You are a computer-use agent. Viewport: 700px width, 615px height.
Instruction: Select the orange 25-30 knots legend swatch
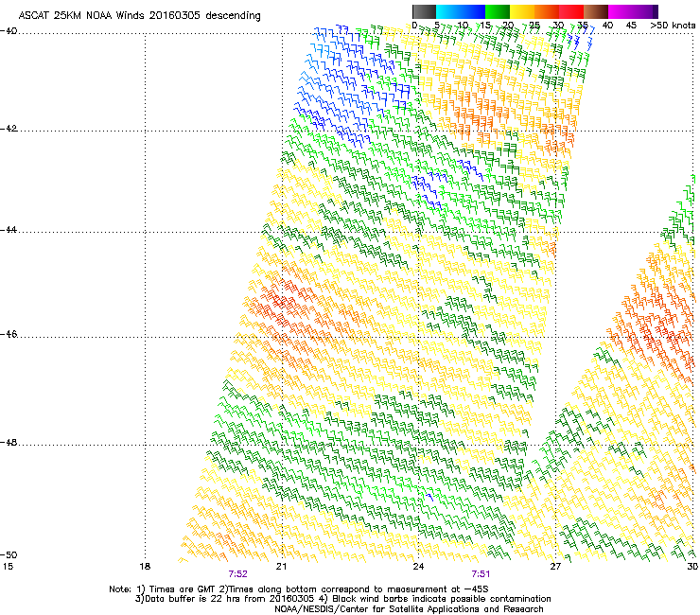coord(547,11)
